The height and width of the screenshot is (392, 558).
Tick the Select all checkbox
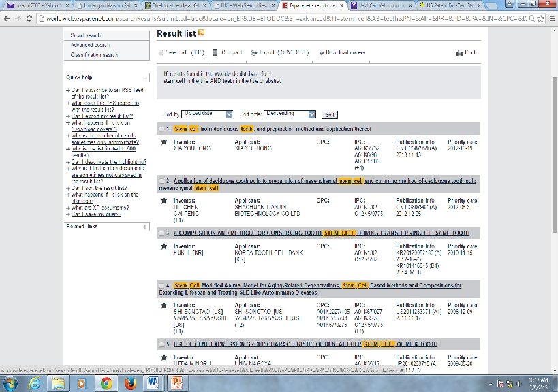pos(161,52)
